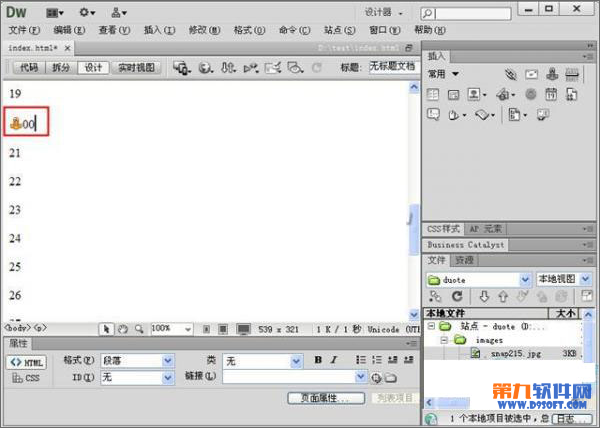
Task: Switch to 设计 (Design) view
Action: coord(93,67)
